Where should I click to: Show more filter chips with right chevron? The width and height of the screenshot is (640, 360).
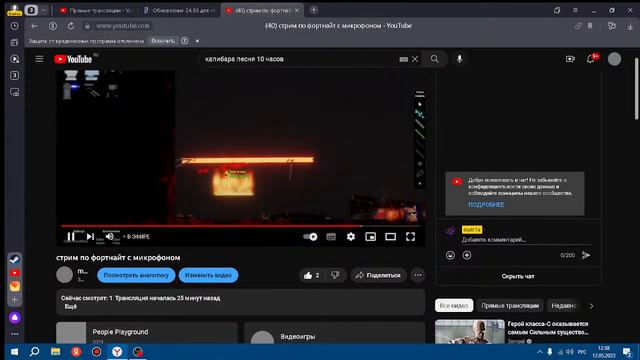pyautogui.click(x=591, y=306)
